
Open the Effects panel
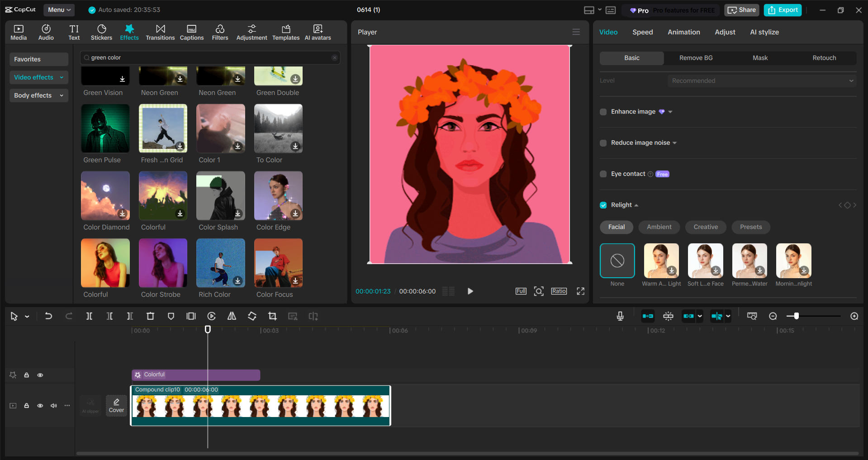click(x=129, y=32)
